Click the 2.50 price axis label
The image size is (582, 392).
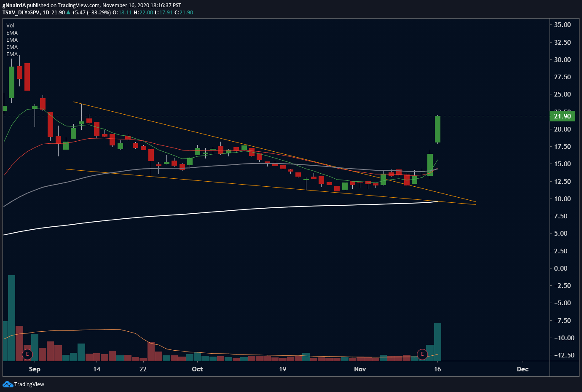[561, 251]
